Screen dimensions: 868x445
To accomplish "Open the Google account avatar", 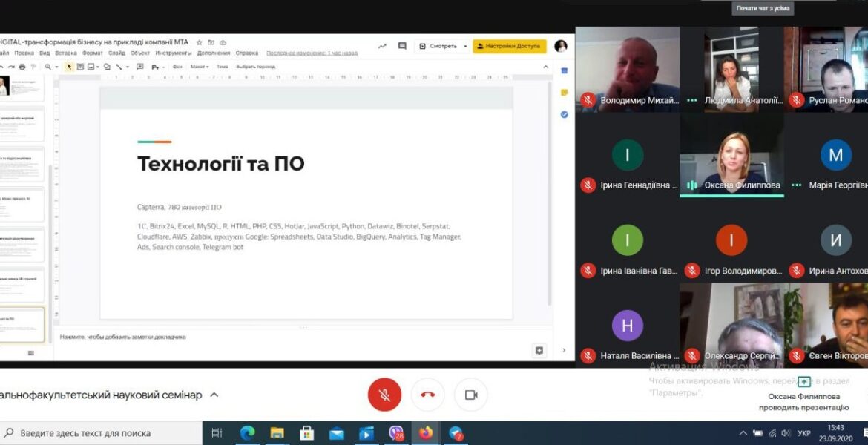I will [561, 47].
